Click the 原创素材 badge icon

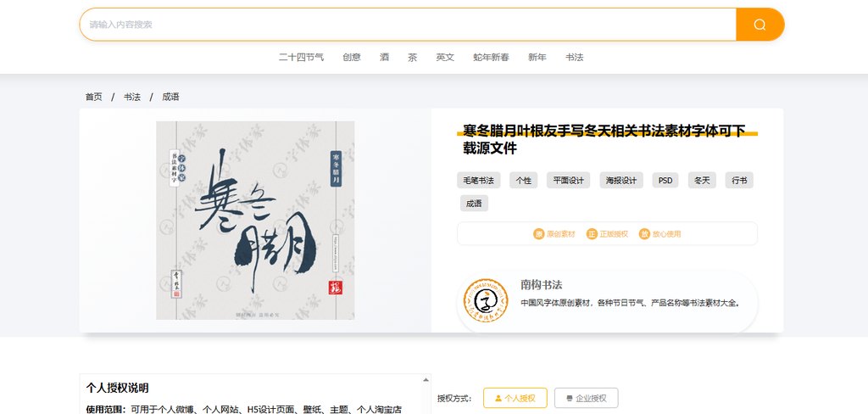coord(538,234)
